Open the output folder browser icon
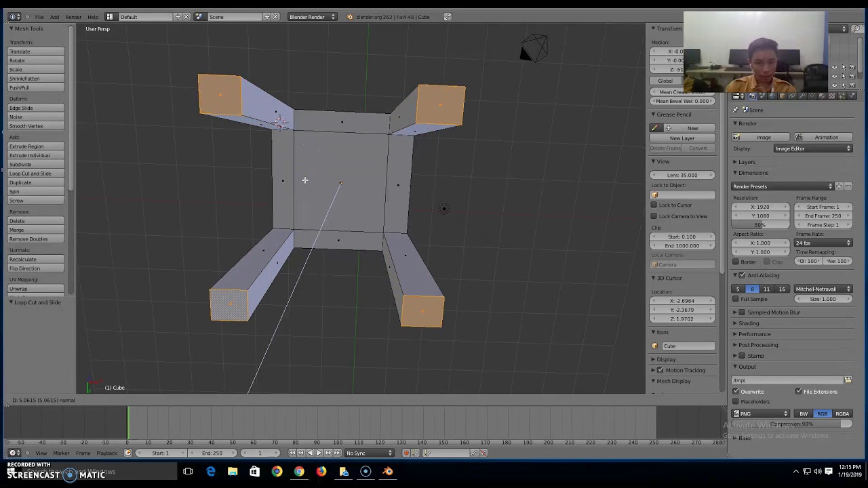Screen dimensions: 868x488 [848, 380]
